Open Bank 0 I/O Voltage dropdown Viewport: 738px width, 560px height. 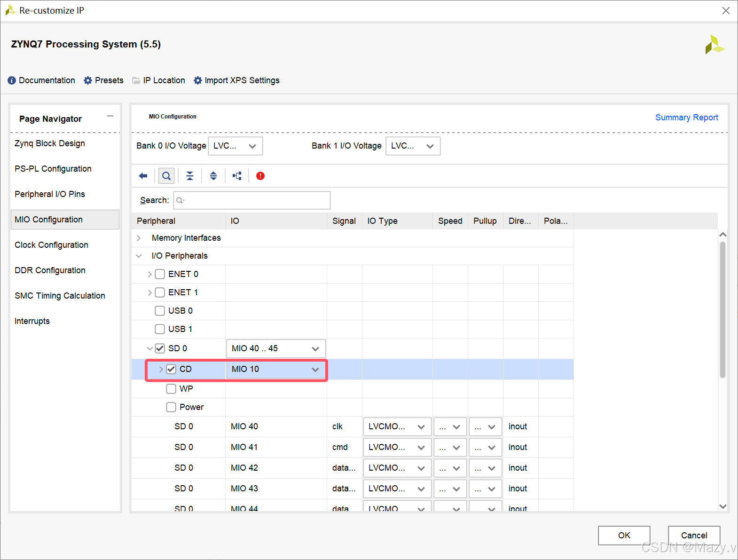coord(236,146)
